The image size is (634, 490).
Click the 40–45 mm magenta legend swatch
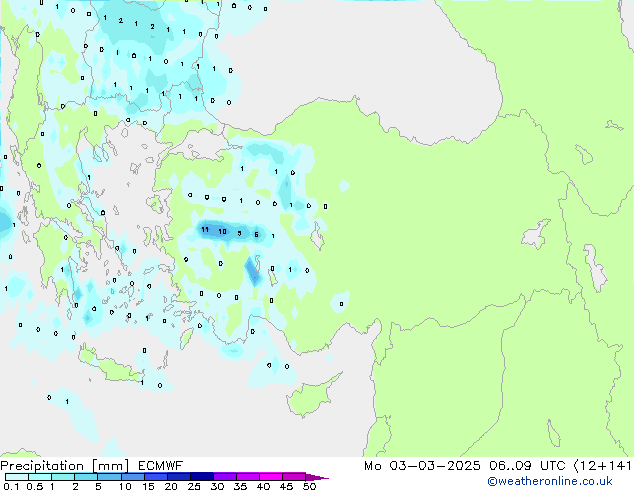click(x=271, y=477)
